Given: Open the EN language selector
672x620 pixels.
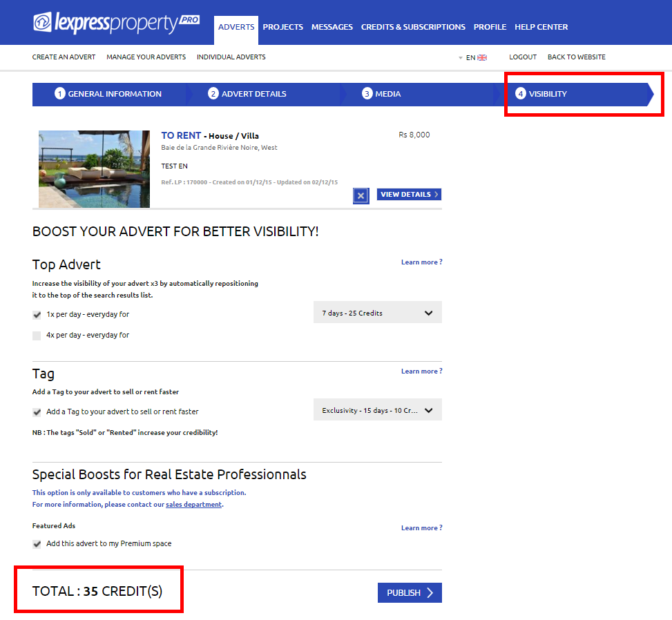Looking at the screenshot, I should pyautogui.click(x=472, y=57).
